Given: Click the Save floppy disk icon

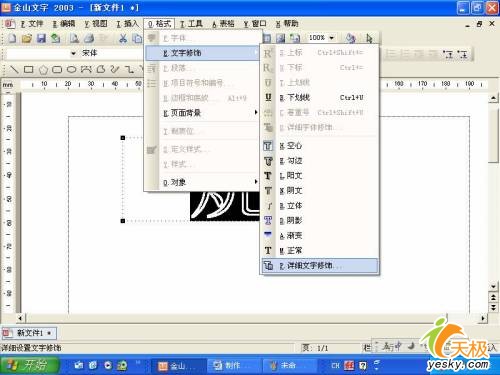Looking at the screenshot, I should [41, 38].
